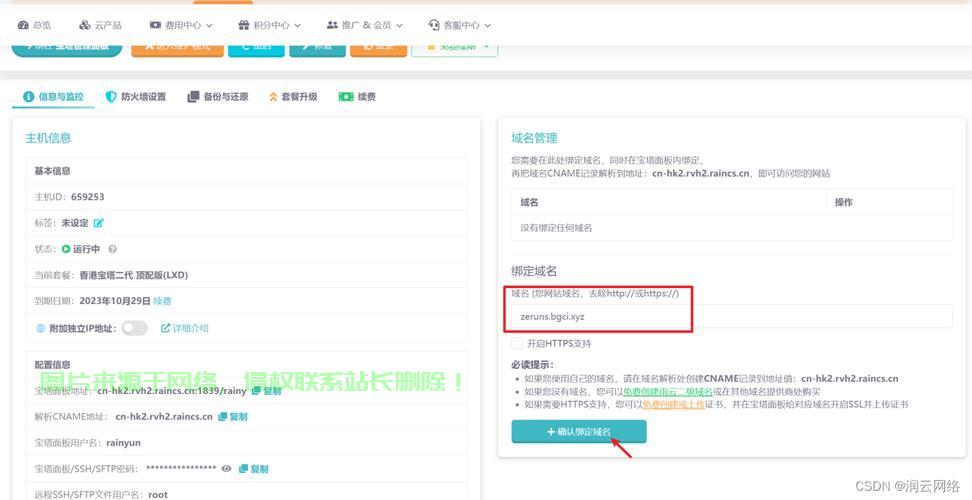Viewport: 972px width, 500px height.
Task: Copy the 解析CNAME地址 with 复制 icon
Action: click(232, 417)
